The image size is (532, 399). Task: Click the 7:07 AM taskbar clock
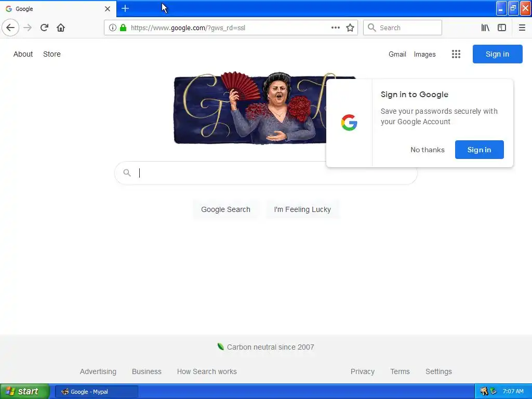coord(513,392)
